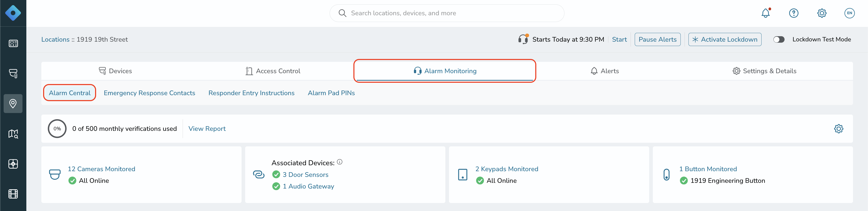Viewport: 868px width, 211px height.
Task: Click the Activate Lockdown button
Action: point(724,40)
